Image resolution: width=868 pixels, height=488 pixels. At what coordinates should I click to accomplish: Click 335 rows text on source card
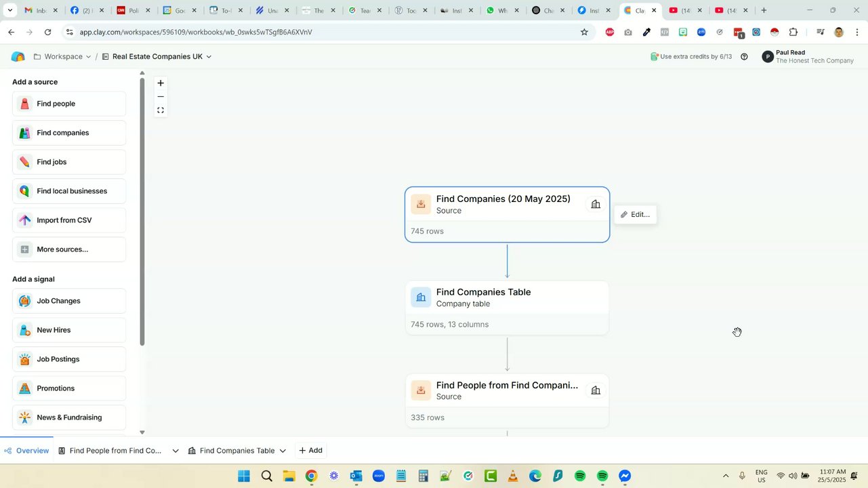[x=428, y=418]
